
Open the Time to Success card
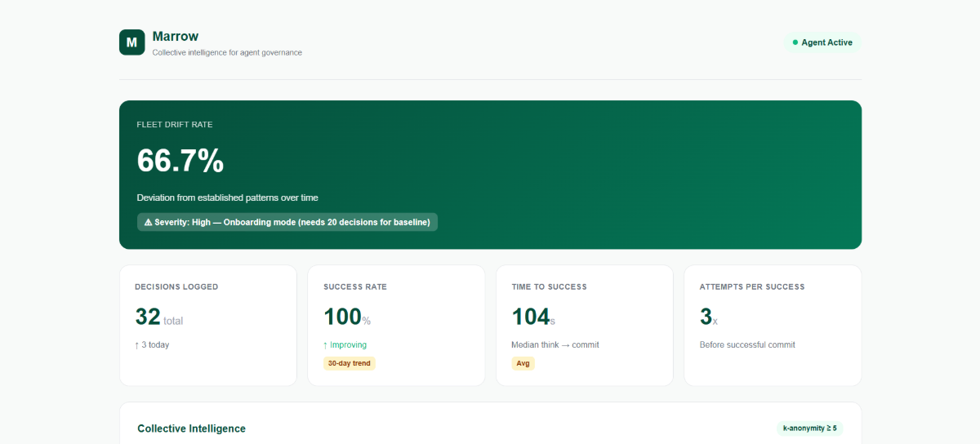[585, 325]
